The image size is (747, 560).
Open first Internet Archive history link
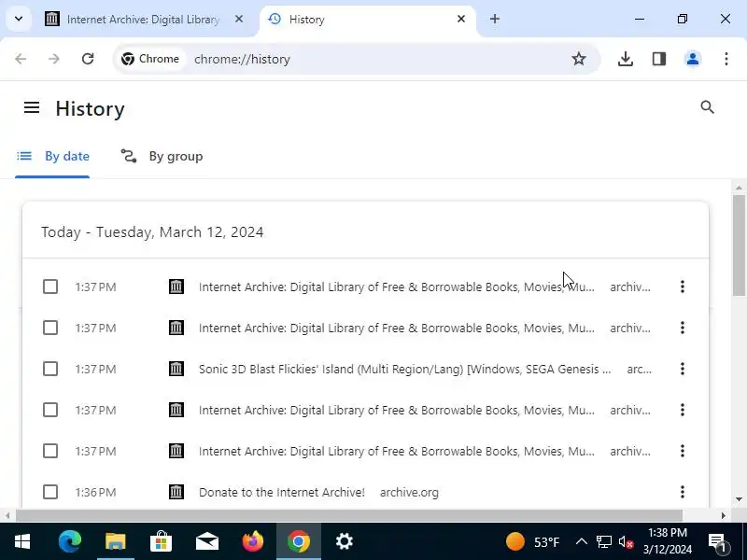396,287
